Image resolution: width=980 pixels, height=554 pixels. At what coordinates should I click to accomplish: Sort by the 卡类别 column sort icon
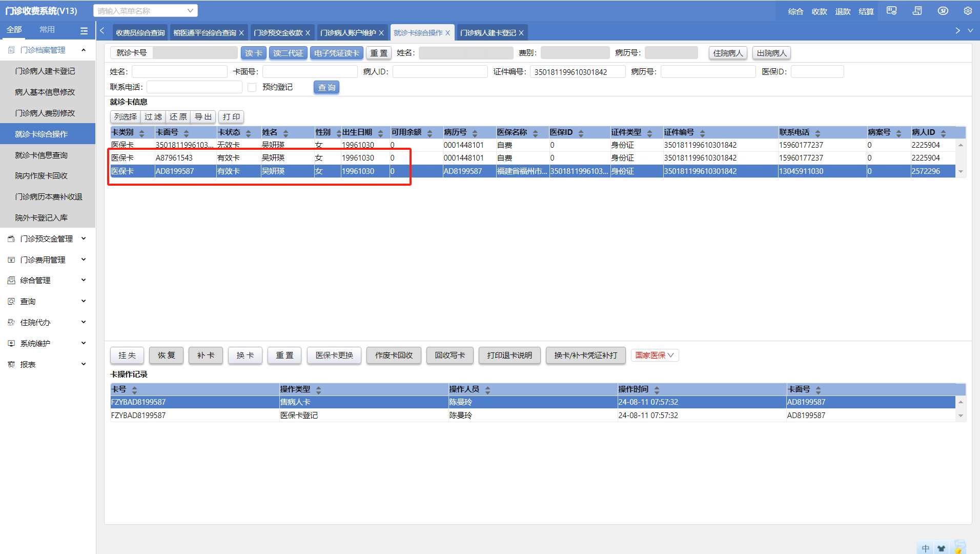142,133
